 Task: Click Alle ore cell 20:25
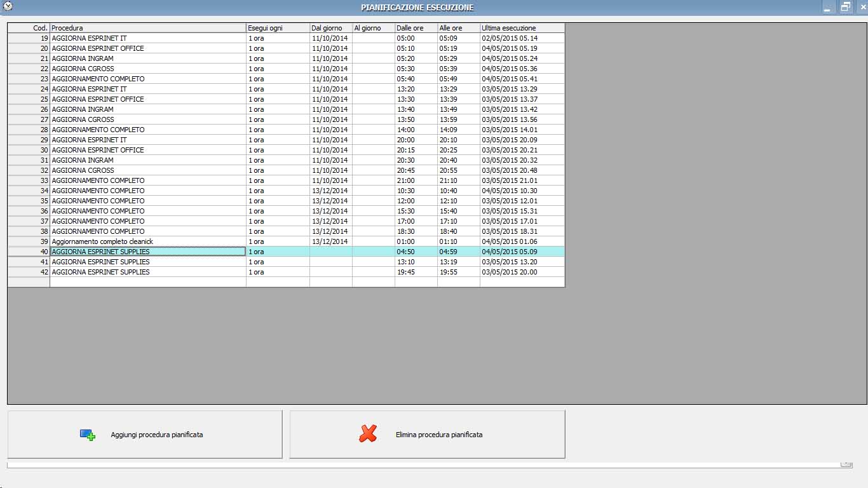click(x=459, y=150)
